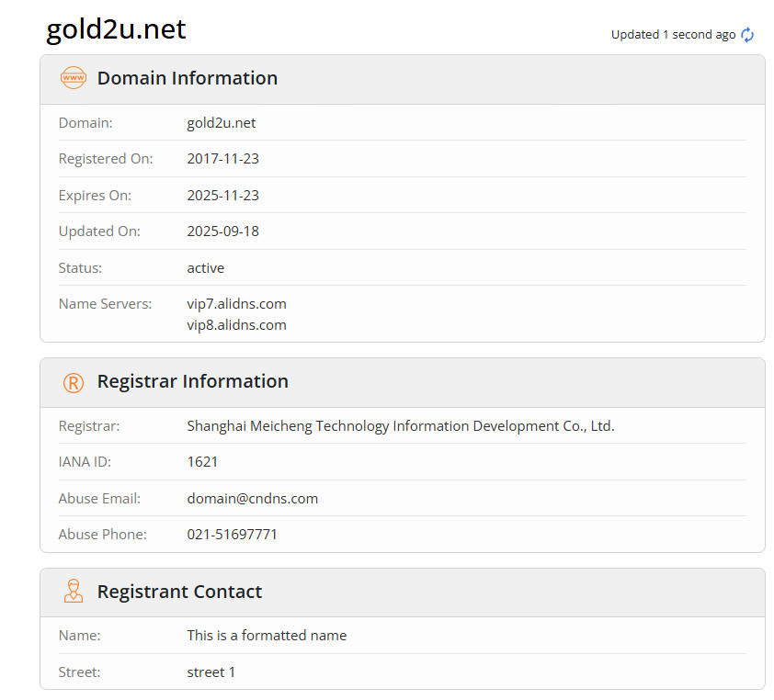This screenshot has height=700, width=774.
Task: Click the 'active' status value
Action: [x=205, y=268]
